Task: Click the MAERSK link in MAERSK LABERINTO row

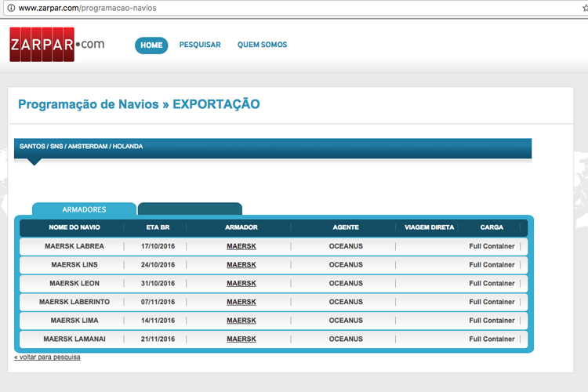Action: [241, 302]
